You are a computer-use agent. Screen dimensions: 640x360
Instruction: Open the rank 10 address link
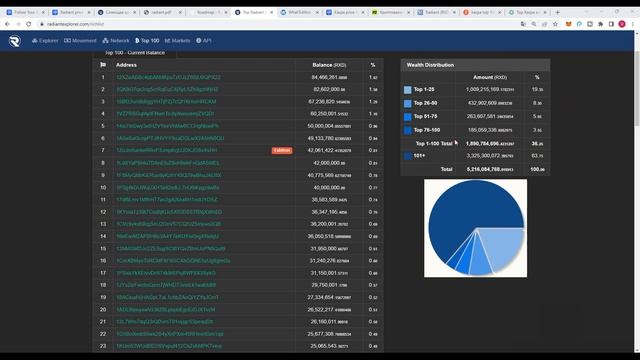168,187
